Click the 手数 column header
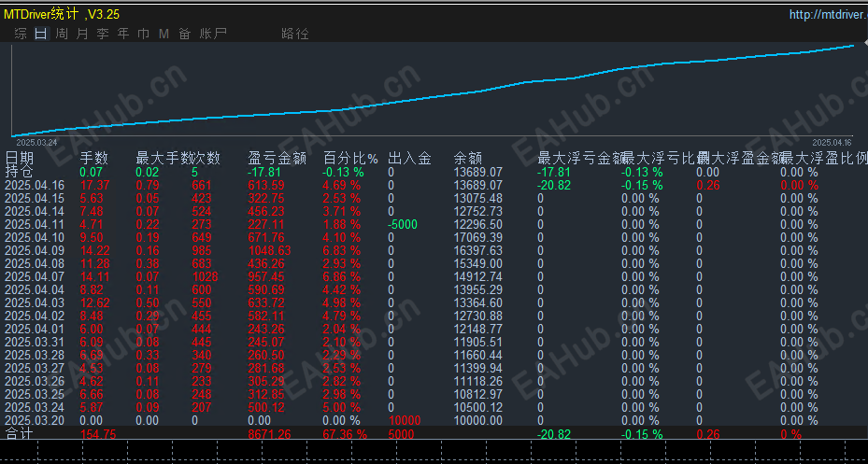The width and height of the screenshot is (868, 464). 94,160
